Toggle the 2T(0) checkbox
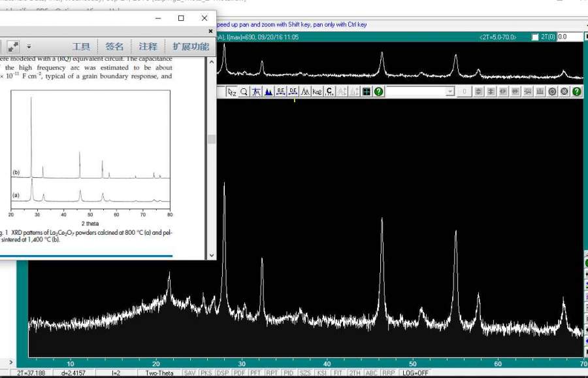Viewport: 588px width, 378px height. click(535, 37)
